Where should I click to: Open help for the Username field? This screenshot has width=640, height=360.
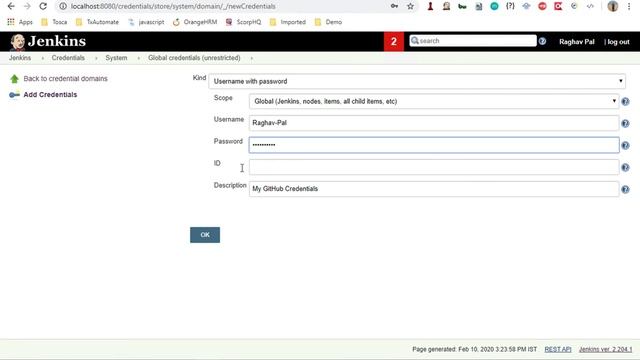pos(625,123)
